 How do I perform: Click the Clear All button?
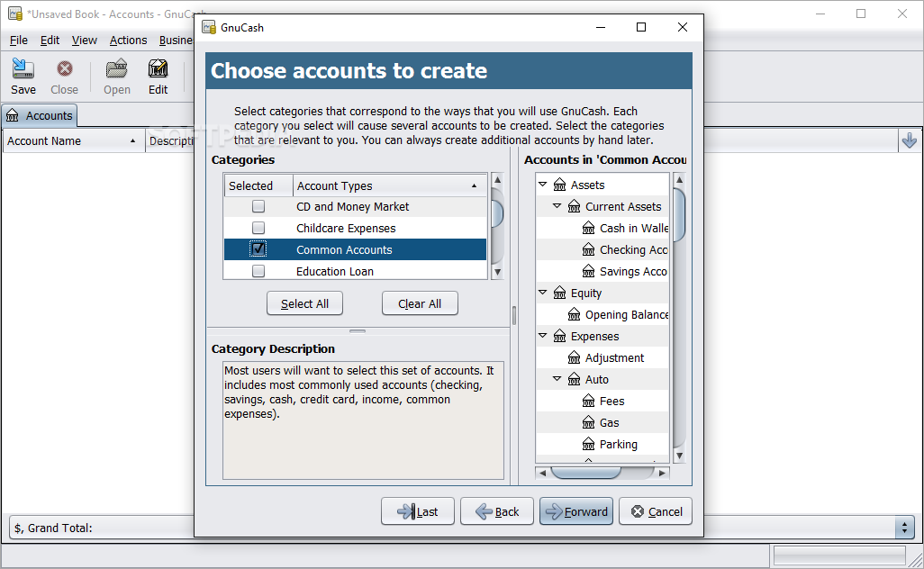click(420, 304)
